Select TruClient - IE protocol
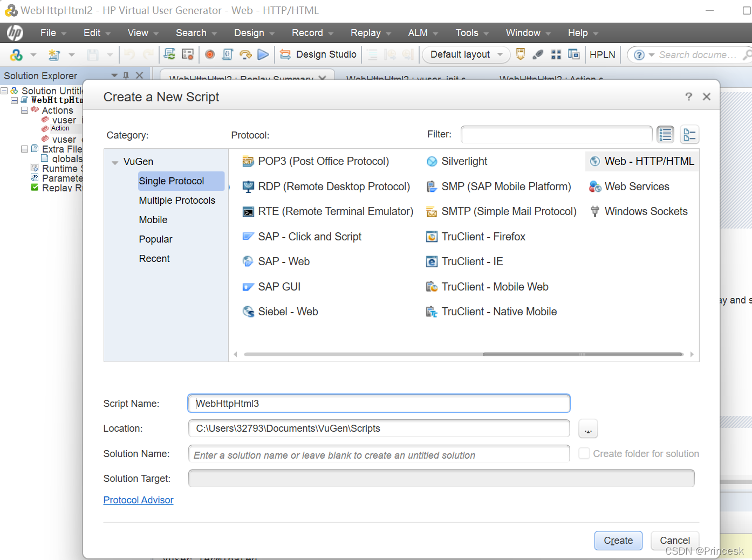752x560 pixels. coord(464,261)
